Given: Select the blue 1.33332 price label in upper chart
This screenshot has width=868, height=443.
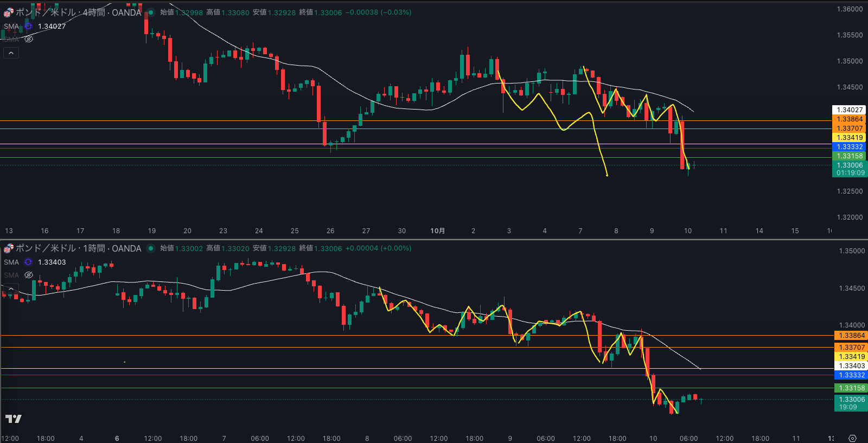Looking at the screenshot, I should (849, 147).
